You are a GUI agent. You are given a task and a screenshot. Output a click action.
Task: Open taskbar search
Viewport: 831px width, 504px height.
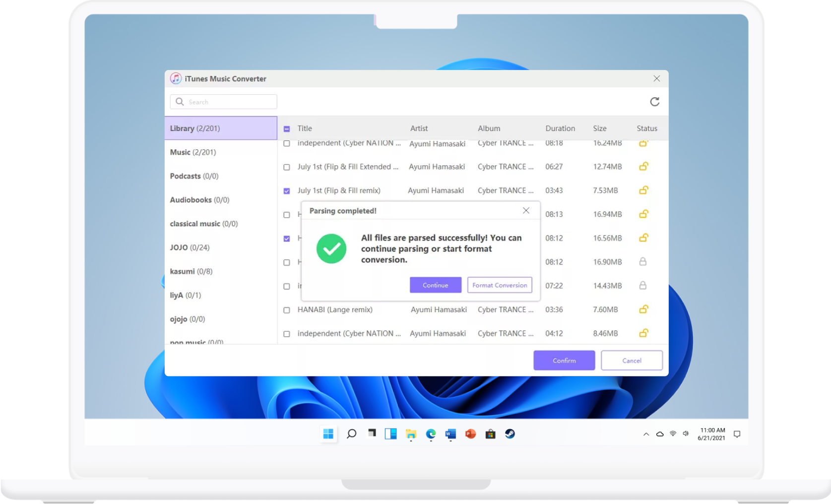[x=351, y=434]
